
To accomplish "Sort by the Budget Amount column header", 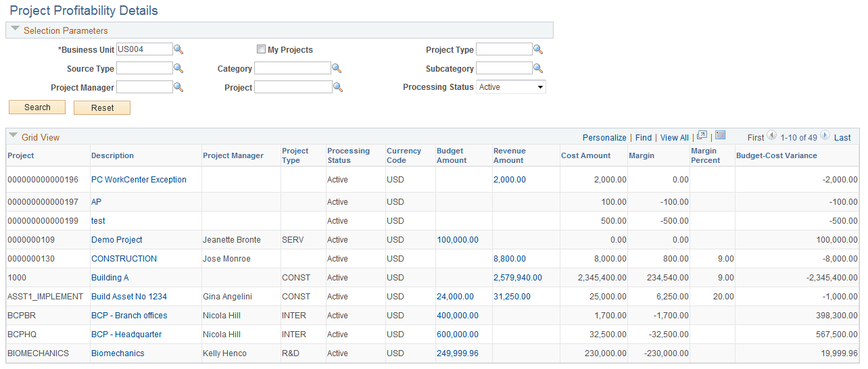I will 452,155.
